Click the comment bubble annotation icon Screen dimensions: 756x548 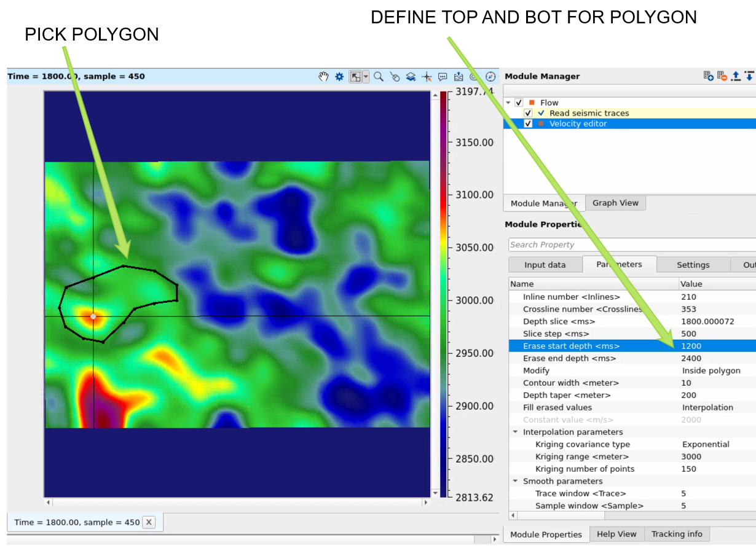443,77
